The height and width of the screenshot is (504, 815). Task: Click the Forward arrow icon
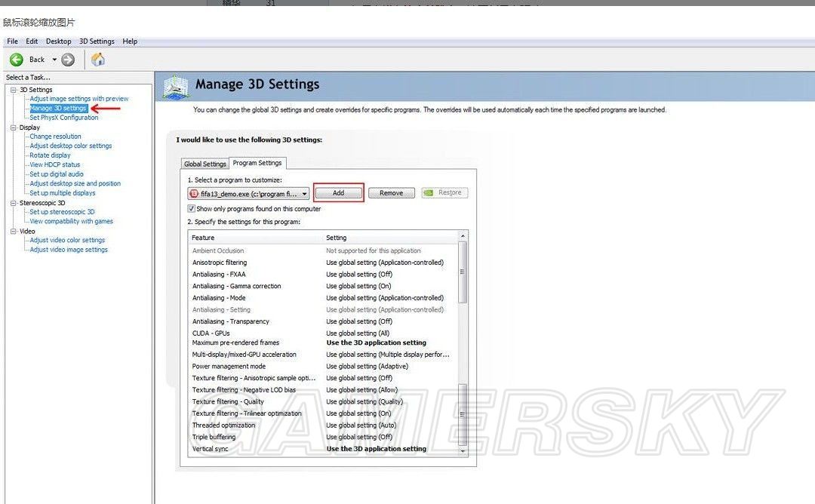pos(68,60)
